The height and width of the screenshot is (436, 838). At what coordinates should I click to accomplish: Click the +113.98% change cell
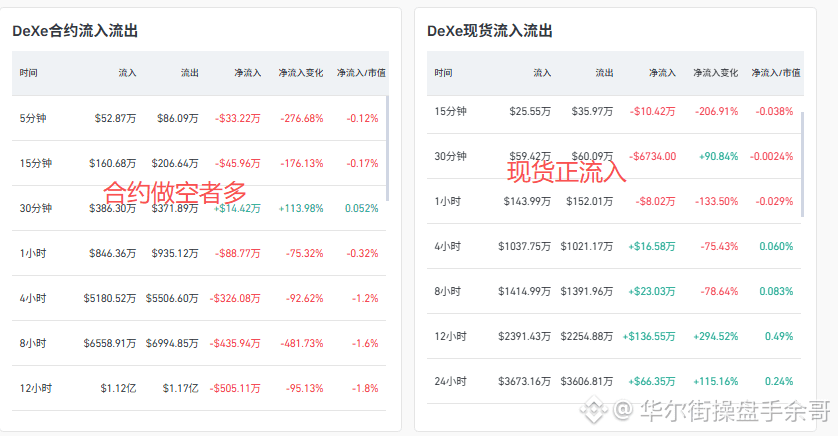(301, 208)
